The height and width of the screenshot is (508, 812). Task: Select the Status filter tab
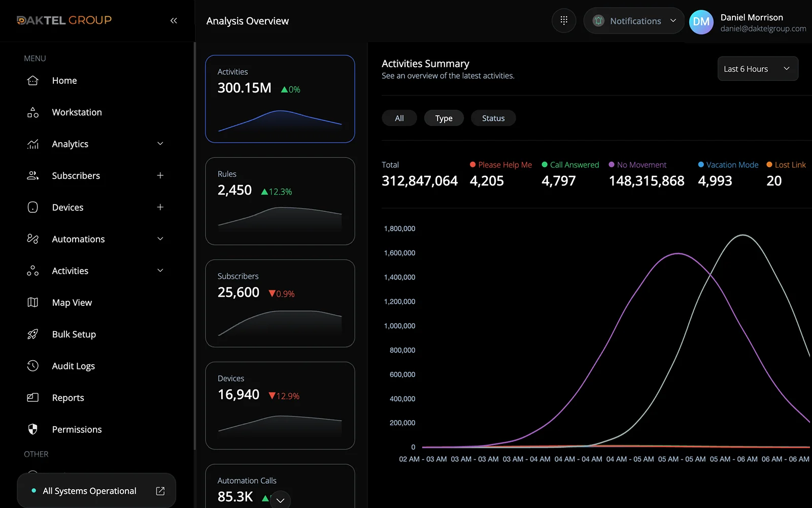coord(493,118)
